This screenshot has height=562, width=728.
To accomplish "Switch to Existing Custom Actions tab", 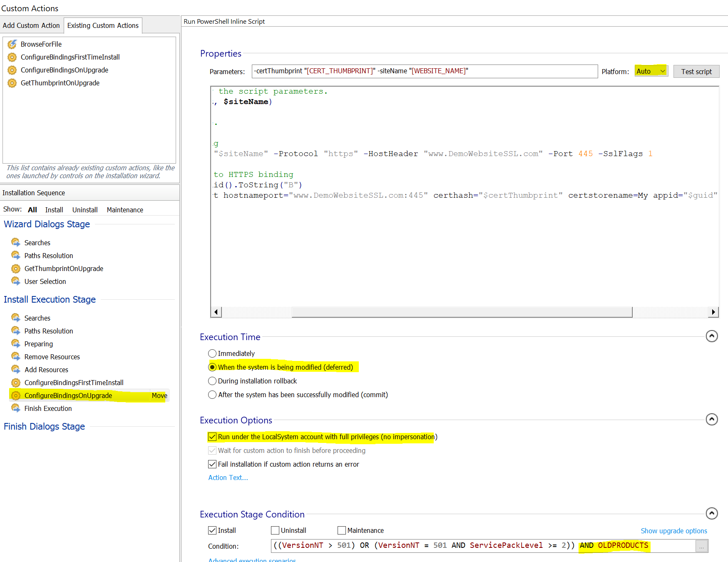I will [x=103, y=25].
